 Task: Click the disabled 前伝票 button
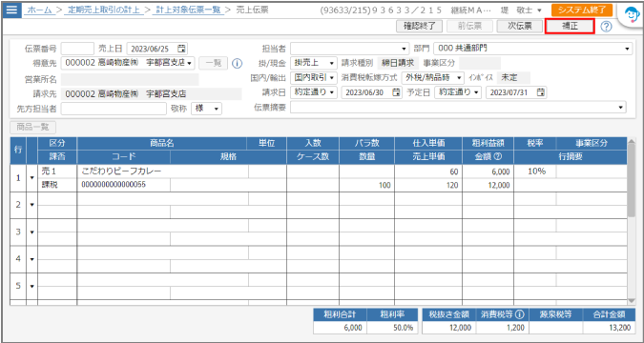tap(469, 27)
